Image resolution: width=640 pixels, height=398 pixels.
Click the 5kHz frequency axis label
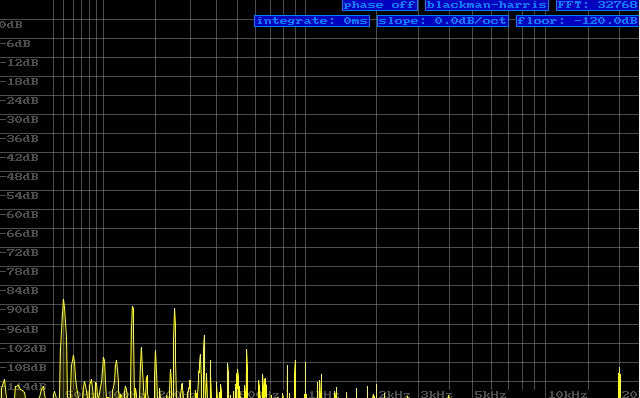[490, 394]
